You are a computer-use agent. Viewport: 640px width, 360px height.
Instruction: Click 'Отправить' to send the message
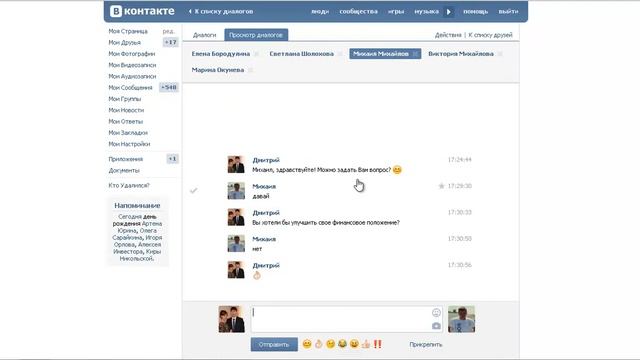[x=274, y=344]
